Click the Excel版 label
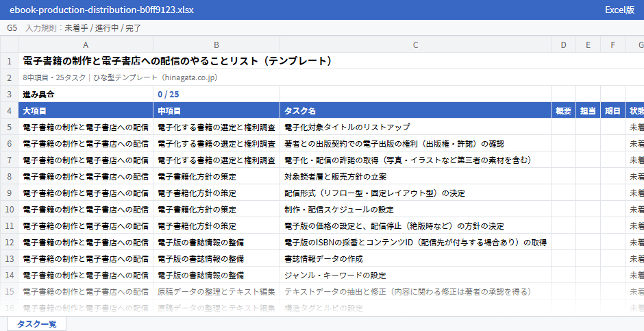This screenshot has height=331, width=644. [x=619, y=10]
